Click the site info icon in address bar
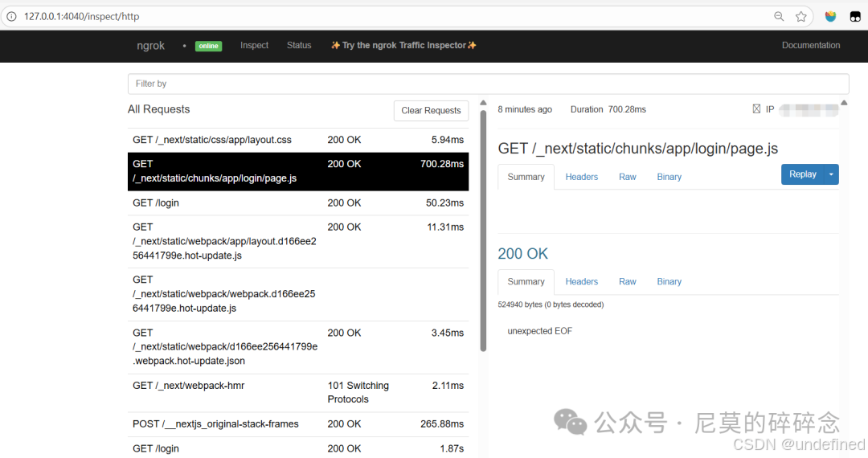Image resolution: width=868 pixels, height=458 pixels. click(11, 17)
